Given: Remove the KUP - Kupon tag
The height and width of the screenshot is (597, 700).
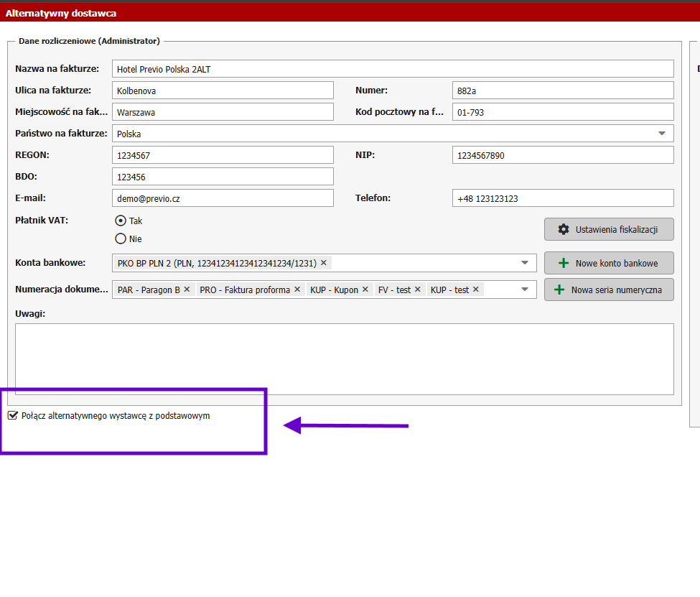Looking at the screenshot, I should point(365,290).
